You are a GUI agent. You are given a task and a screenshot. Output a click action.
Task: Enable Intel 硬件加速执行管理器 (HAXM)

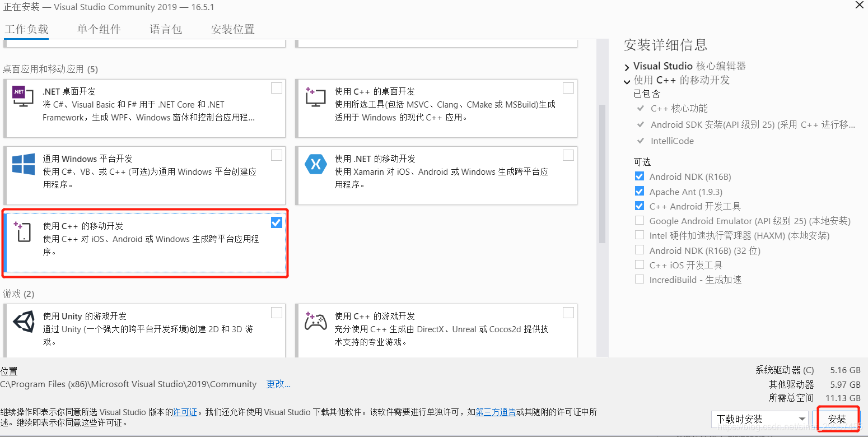639,235
